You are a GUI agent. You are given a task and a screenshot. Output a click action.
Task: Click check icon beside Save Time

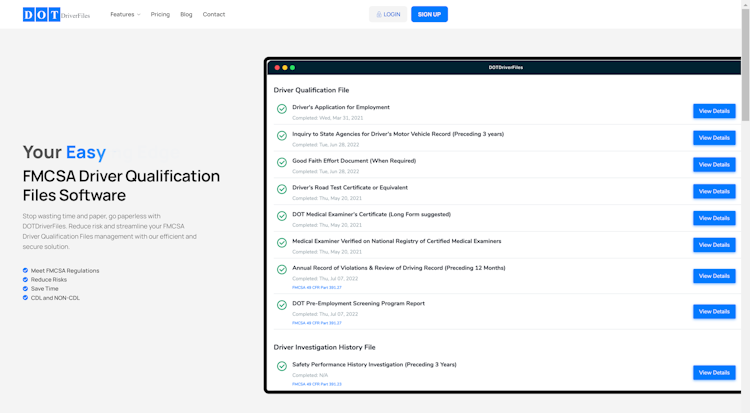(25, 289)
